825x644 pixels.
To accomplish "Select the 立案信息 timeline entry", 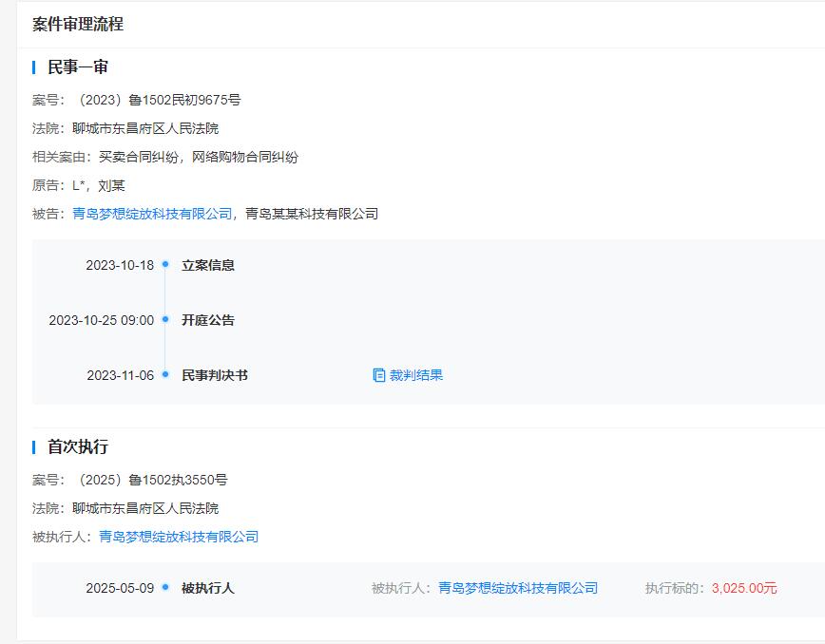I will click(208, 265).
